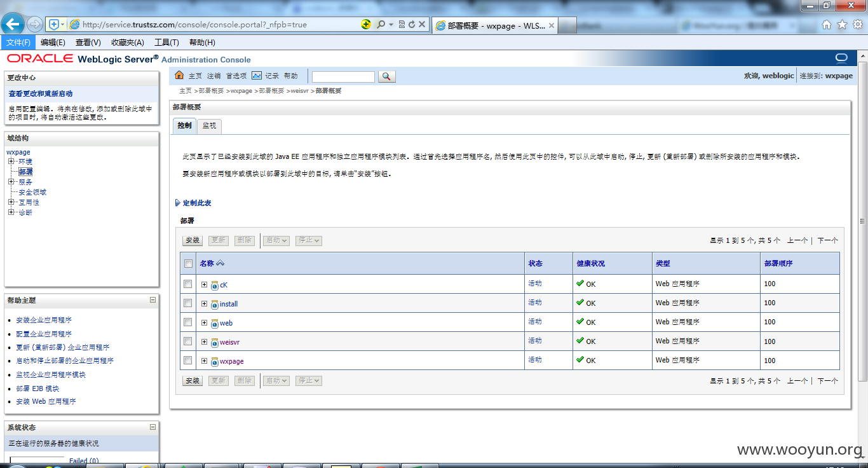
Task: Open 安装企业应用程序 help link
Action: click(x=44, y=320)
